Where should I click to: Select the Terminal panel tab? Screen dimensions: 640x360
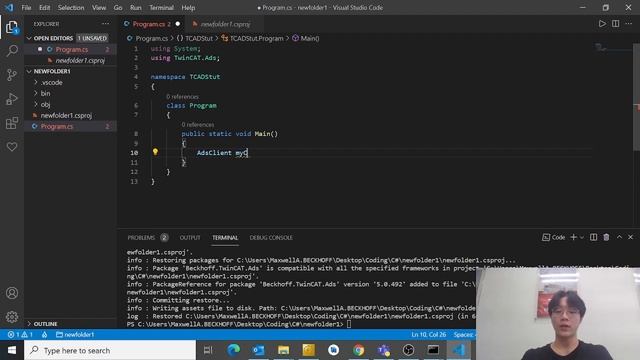225,238
